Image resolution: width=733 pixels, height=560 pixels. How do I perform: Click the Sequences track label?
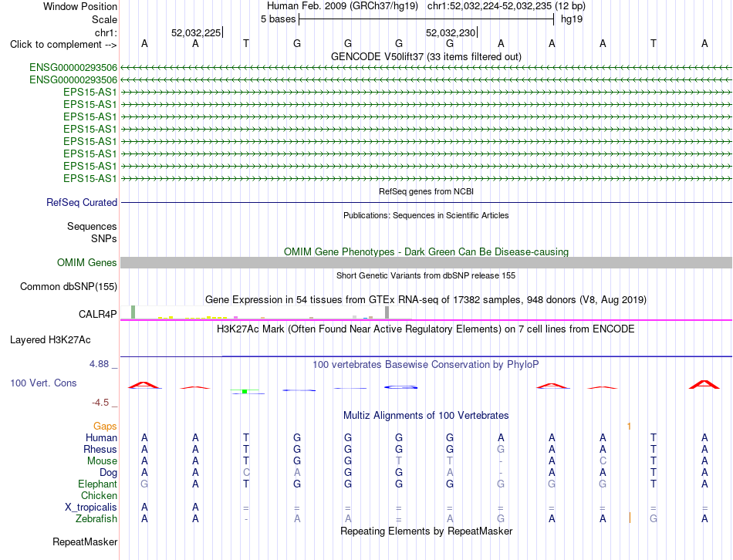pos(92,226)
